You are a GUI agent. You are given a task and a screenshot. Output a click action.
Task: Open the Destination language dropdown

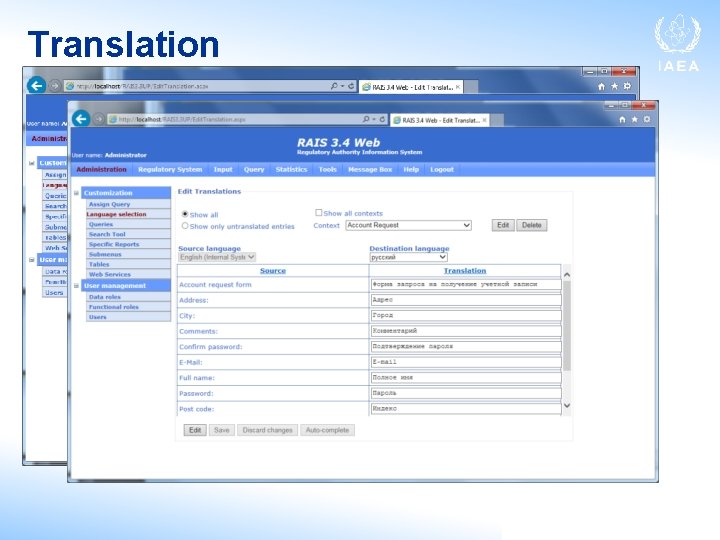[x=408, y=257]
